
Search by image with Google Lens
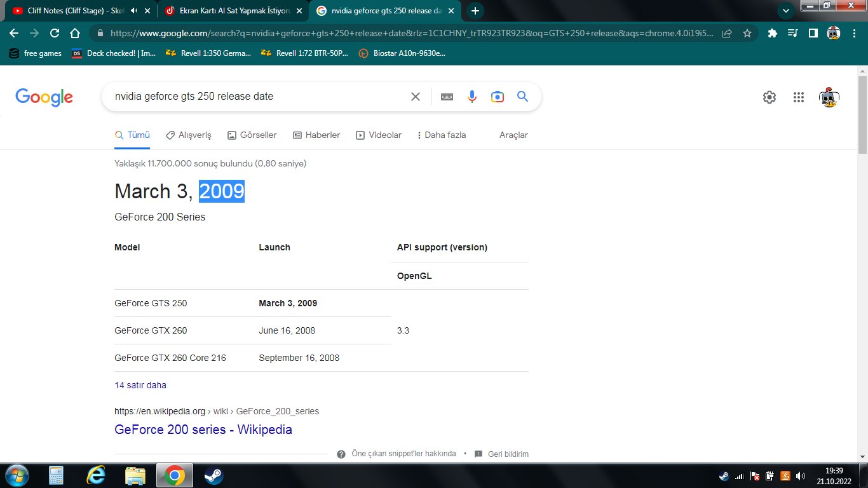click(x=498, y=97)
